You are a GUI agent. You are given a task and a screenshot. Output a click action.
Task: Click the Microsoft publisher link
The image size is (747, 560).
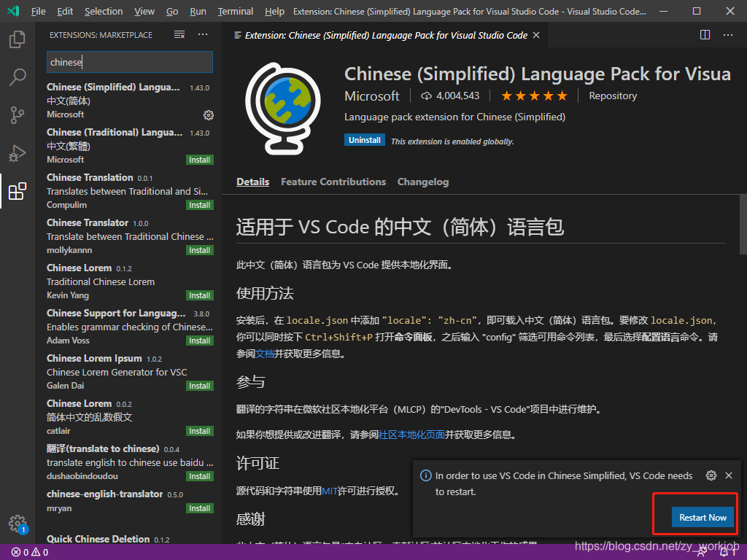pos(371,96)
